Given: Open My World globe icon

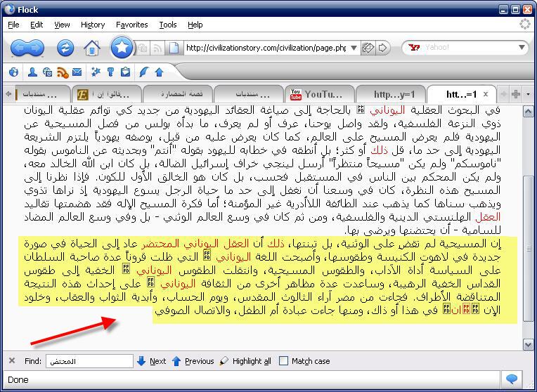Looking at the screenshot, I should click(14, 72).
